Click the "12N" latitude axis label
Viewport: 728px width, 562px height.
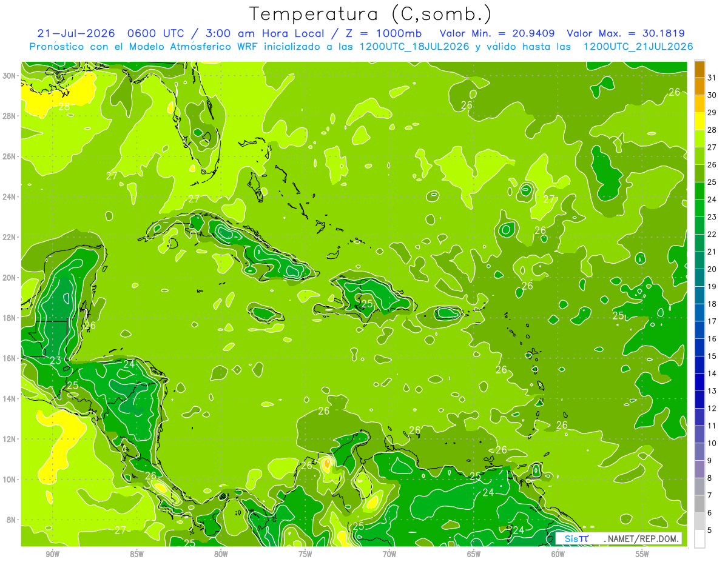pos(9,439)
